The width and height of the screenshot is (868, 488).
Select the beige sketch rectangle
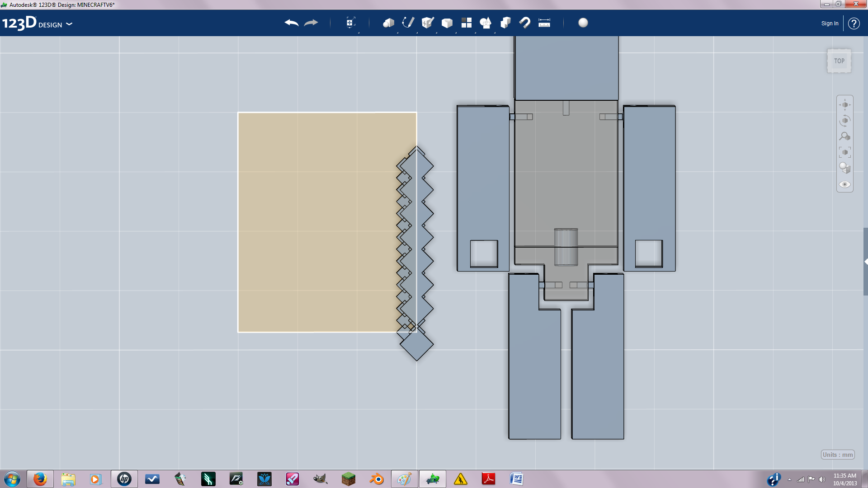pyautogui.click(x=316, y=222)
